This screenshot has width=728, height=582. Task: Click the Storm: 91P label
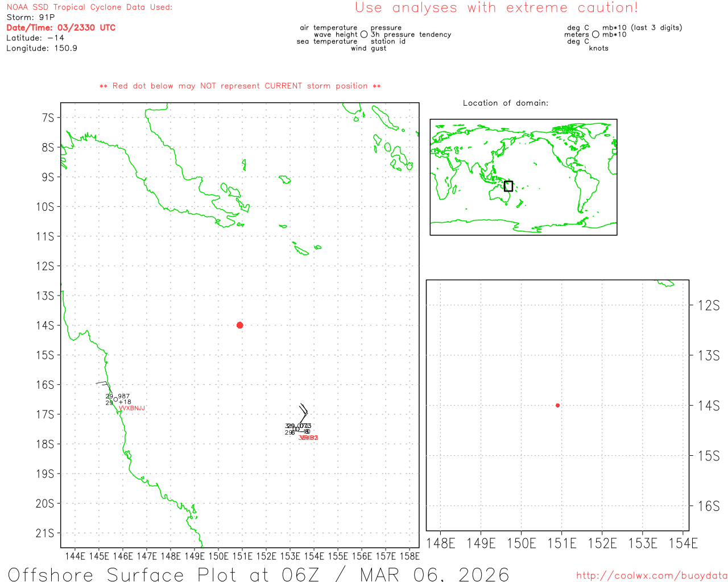[x=31, y=17]
